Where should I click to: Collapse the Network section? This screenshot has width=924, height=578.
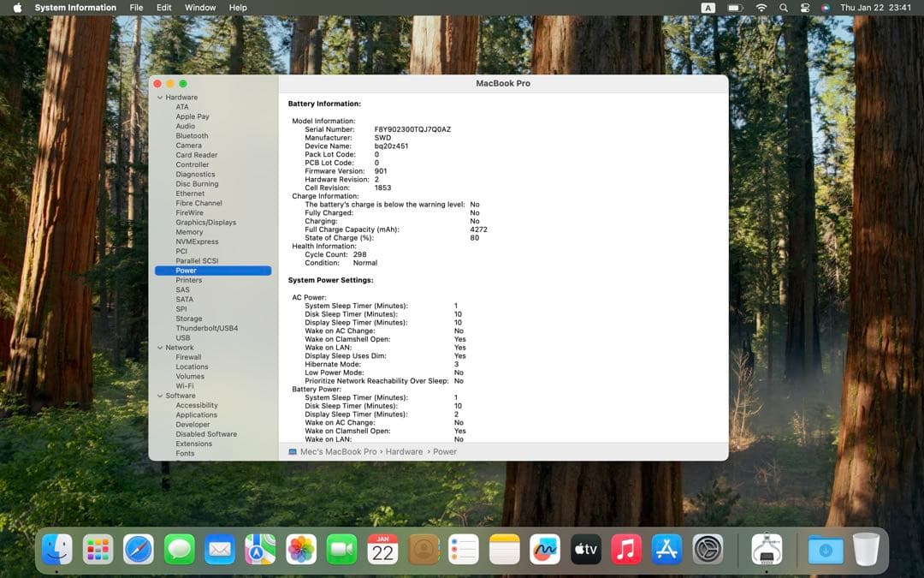[x=159, y=347]
